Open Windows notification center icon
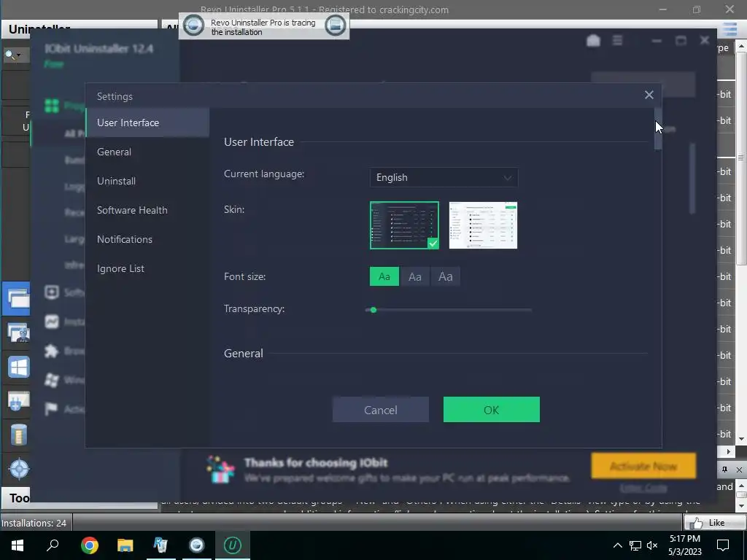 (723, 545)
